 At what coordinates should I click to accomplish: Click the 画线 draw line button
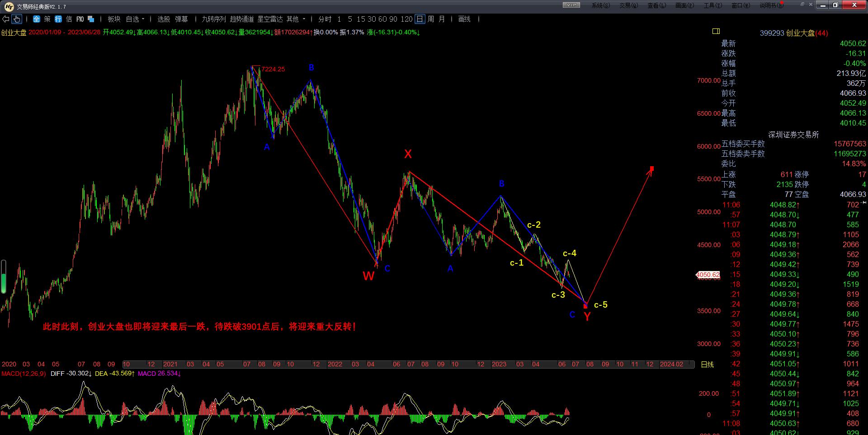tap(464, 19)
